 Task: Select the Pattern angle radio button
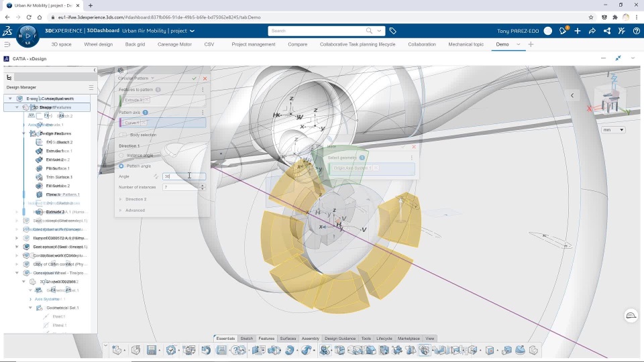point(121,166)
